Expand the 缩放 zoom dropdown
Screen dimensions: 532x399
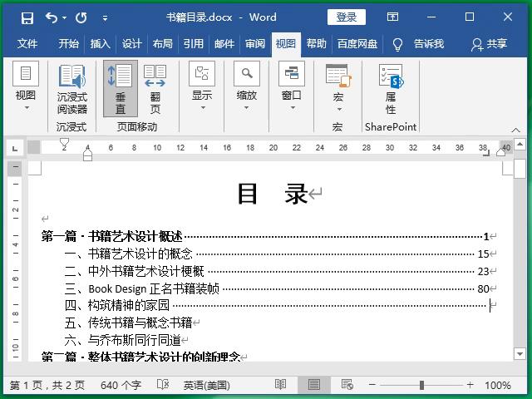[247, 86]
